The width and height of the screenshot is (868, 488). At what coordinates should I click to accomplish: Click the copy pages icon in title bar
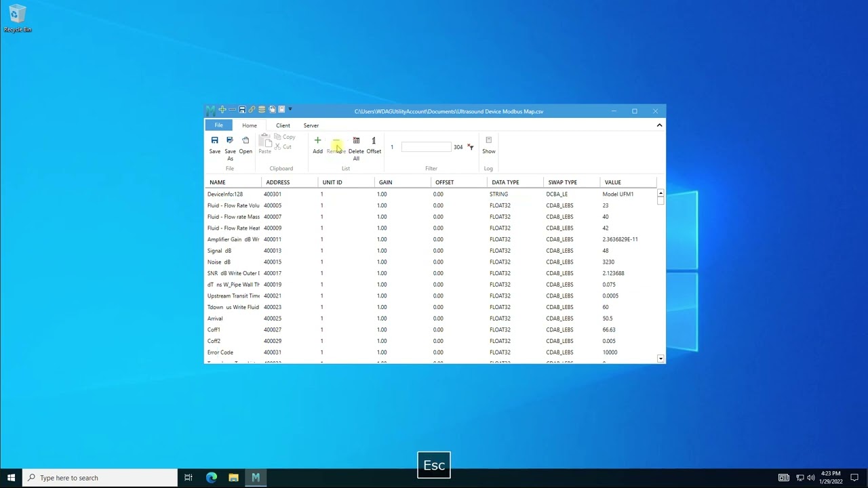point(272,110)
